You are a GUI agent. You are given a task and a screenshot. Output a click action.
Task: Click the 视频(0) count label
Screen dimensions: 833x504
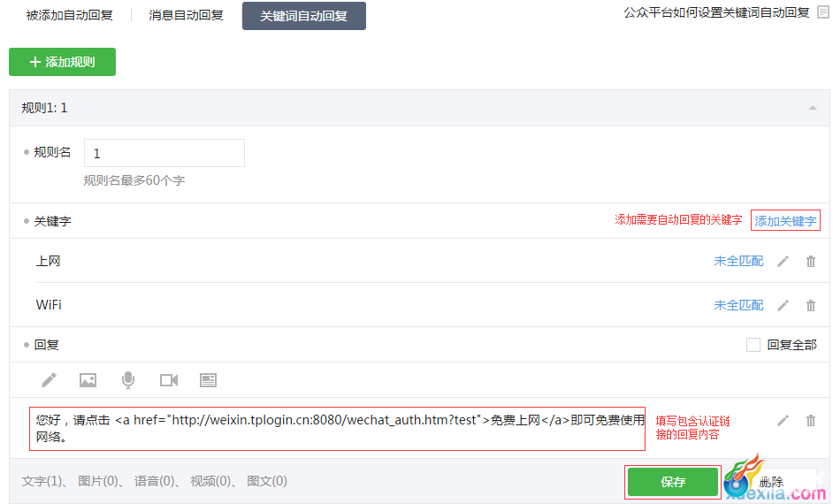pyautogui.click(x=211, y=481)
